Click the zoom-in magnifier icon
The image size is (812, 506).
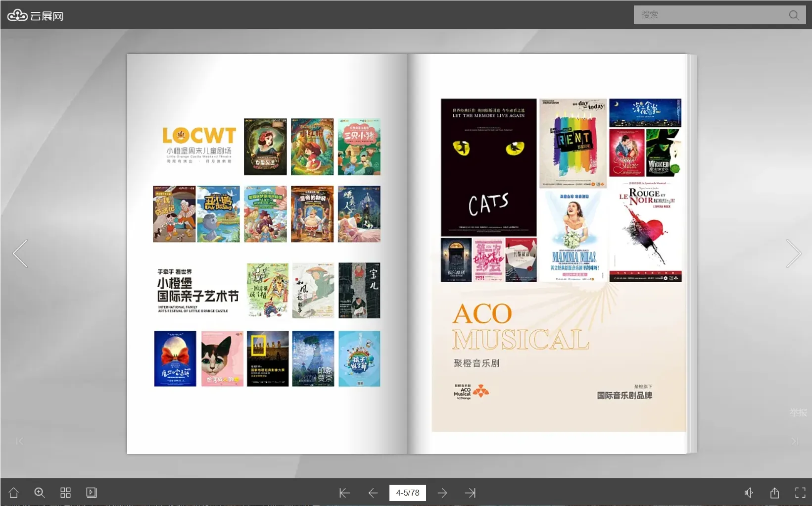[40, 493]
